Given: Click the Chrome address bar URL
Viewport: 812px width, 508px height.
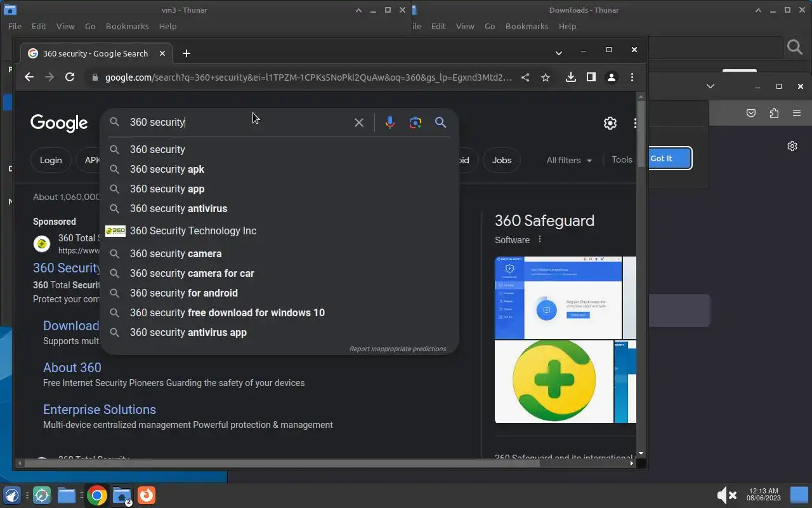Looking at the screenshot, I should point(308,77).
